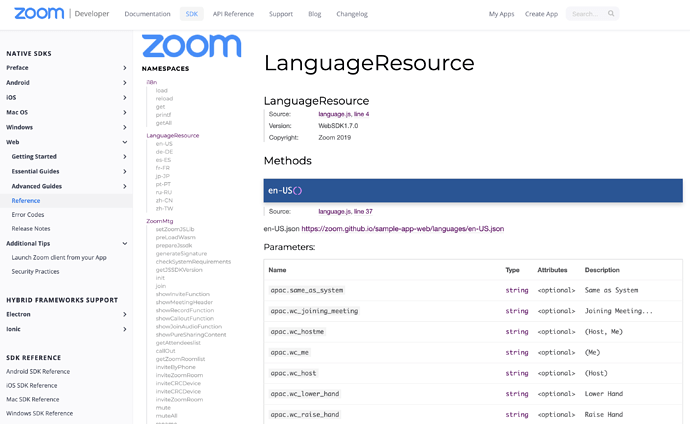Viewport: 690px width, 424px height.
Task: Collapse the Additional Tips chevron
Action: pos(125,243)
